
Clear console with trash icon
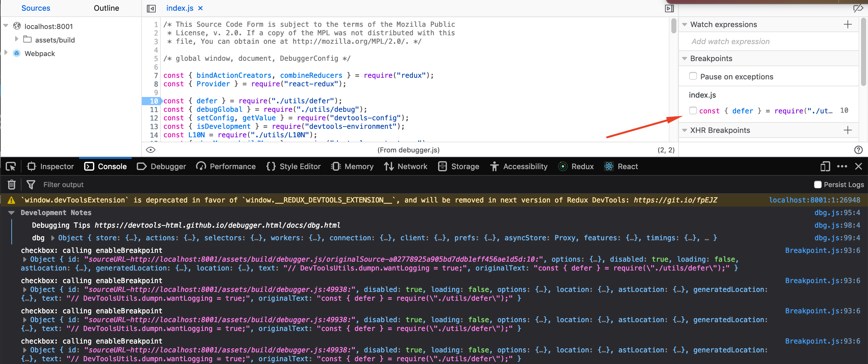point(11,185)
